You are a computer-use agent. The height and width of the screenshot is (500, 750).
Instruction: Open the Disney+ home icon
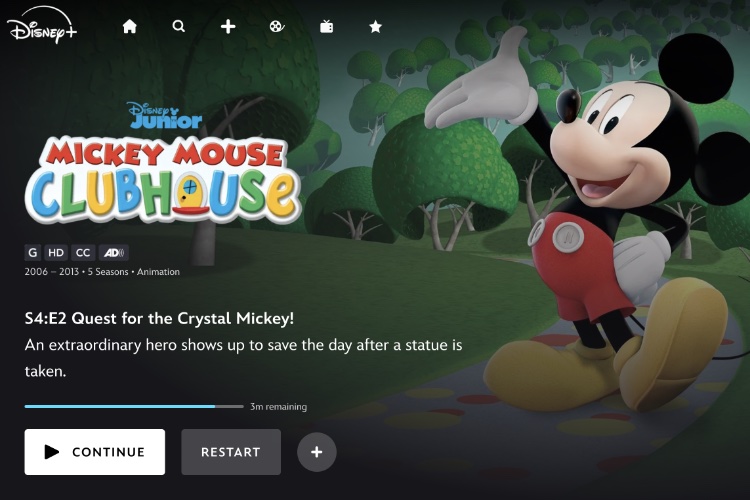click(x=130, y=26)
